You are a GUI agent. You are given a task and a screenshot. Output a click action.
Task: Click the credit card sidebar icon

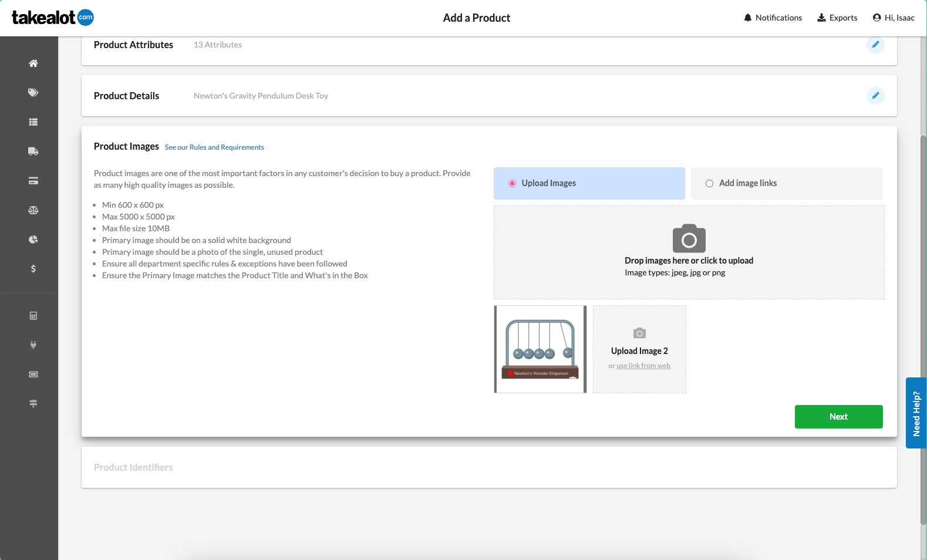pos(33,181)
